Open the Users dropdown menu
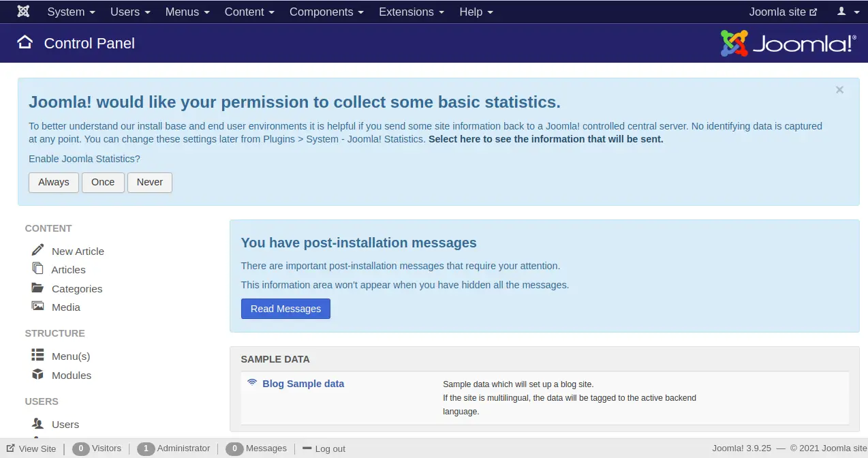Screen dimensions: 868x458 tap(130, 12)
